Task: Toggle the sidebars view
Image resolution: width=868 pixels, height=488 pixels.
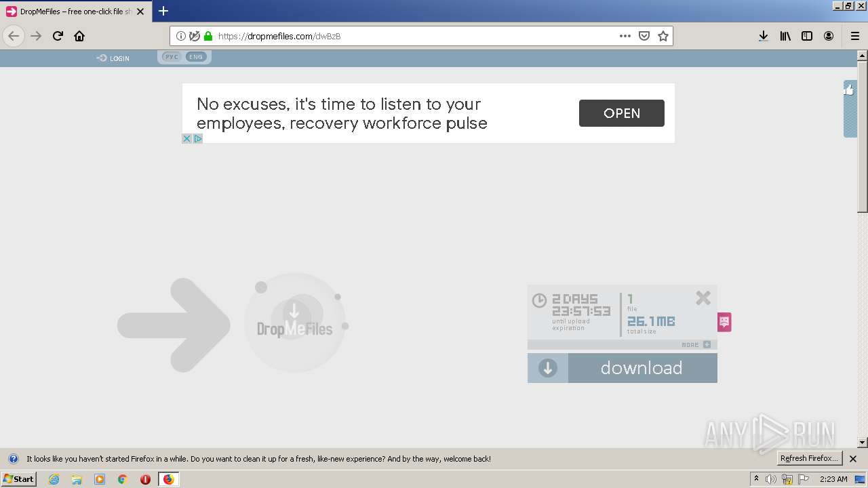Action: pos(807,36)
